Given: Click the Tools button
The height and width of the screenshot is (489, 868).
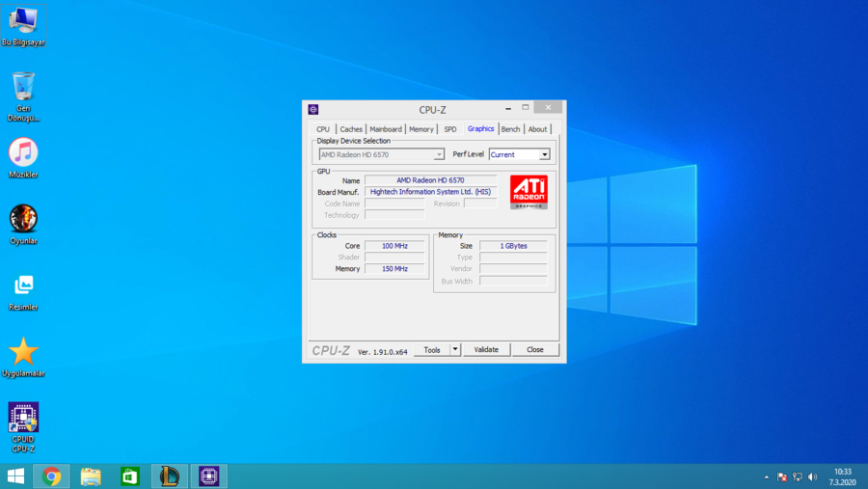Looking at the screenshot, I should tap(432, 350).
